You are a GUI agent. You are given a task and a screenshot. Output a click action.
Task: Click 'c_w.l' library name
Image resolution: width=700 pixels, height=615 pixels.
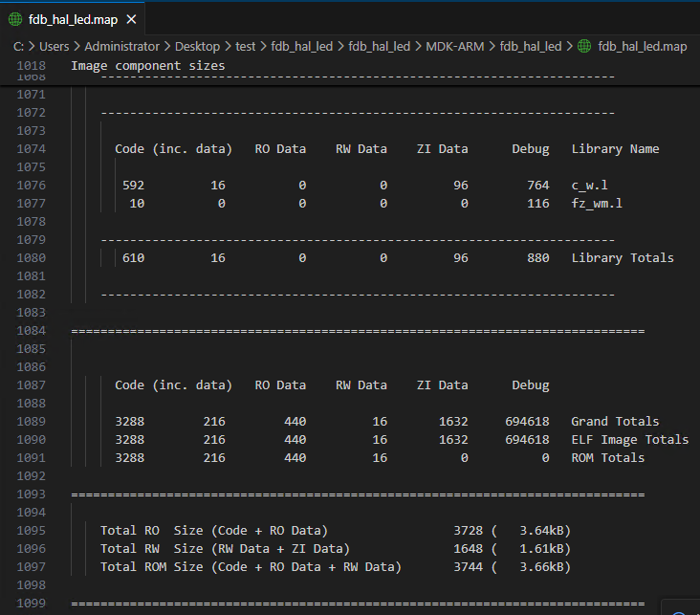pos(589,185)
